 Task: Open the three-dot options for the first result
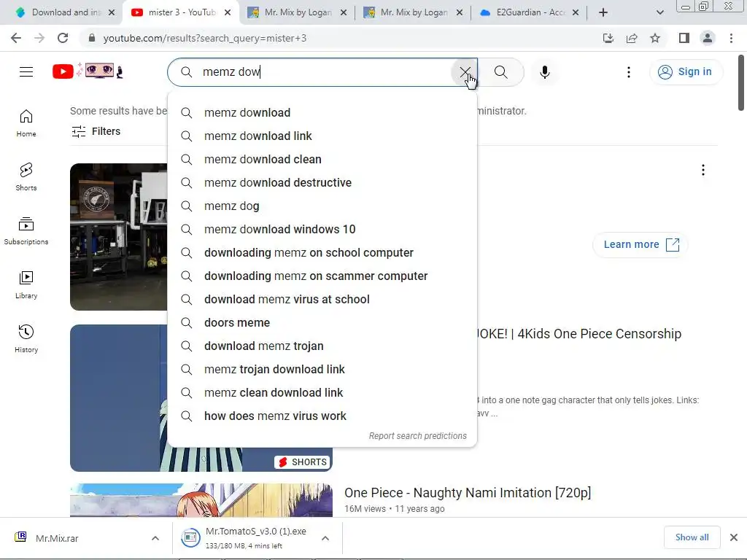(703, 170)
